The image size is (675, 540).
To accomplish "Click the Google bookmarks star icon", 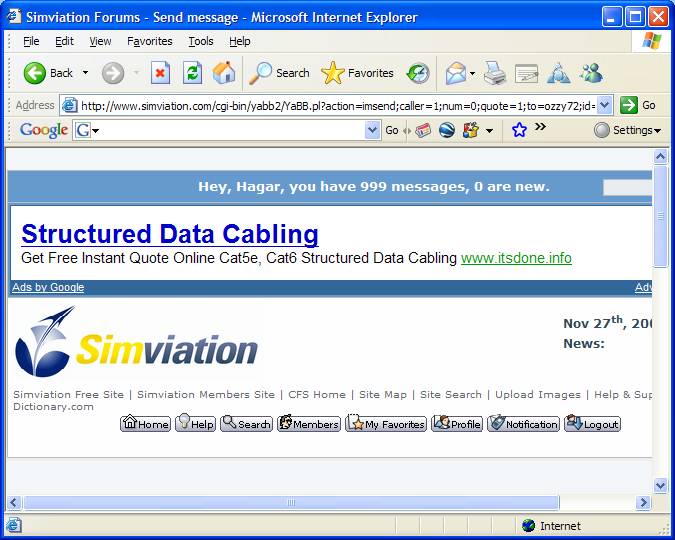I will click(519, 130).
